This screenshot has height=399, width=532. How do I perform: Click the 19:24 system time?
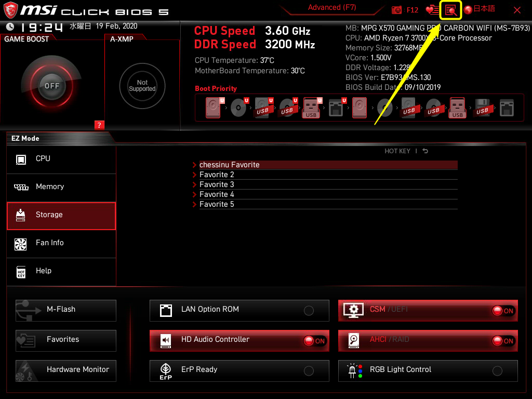pyautogui.click(x=42, y=27)
